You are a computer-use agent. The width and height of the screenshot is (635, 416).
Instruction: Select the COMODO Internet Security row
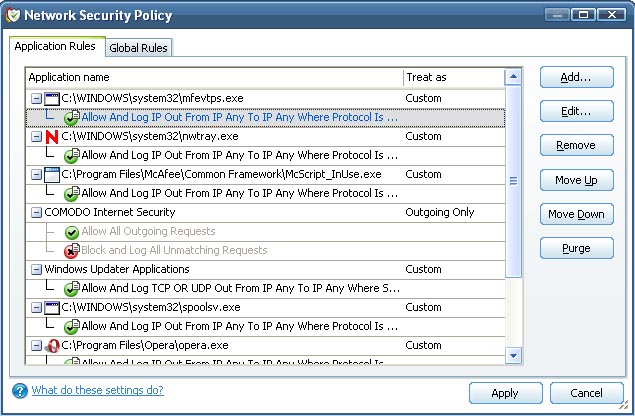click(265, 213)
